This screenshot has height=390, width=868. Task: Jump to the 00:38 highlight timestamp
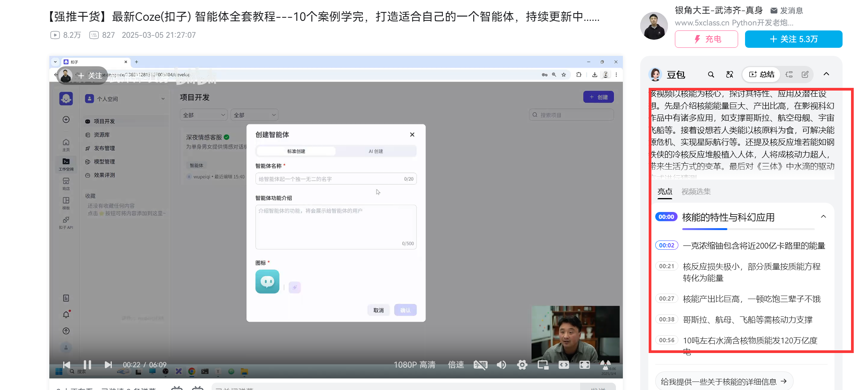tap(666, 319)
